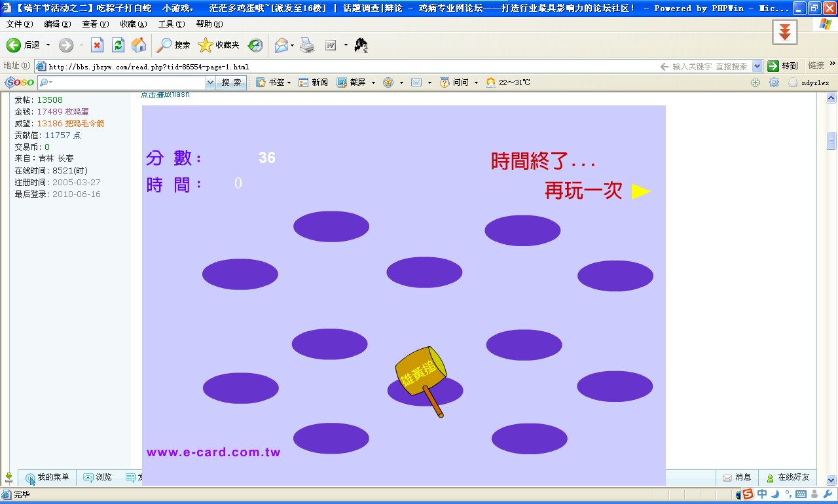The height and width of the screenshot is (504, 838).
Task: Toggle the 中 Chinese input mode indicator
Action: click(762, 494)
